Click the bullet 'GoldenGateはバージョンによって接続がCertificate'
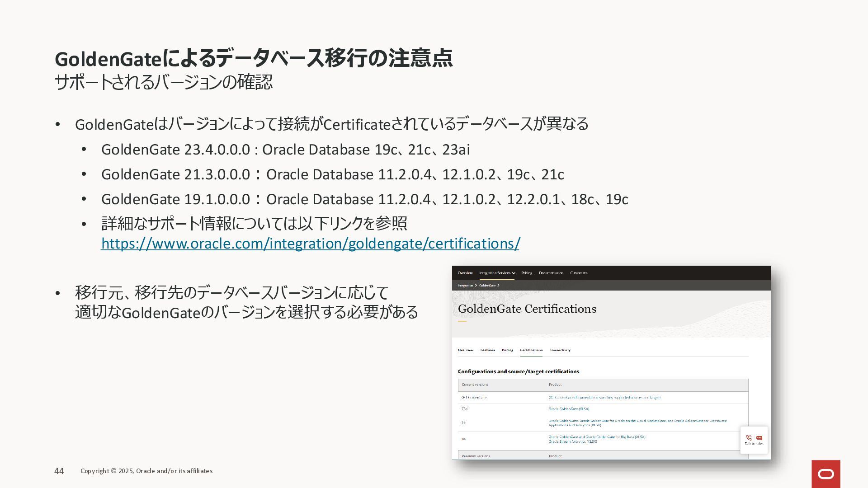Image resolution: width=868 pixels, height=488 pixels. click(331, 124)
